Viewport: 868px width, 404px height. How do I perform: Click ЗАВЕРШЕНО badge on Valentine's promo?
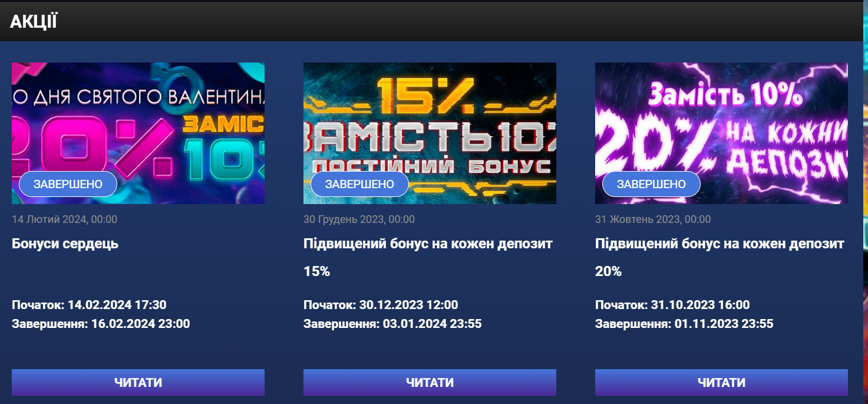click(x=68, y=184)
